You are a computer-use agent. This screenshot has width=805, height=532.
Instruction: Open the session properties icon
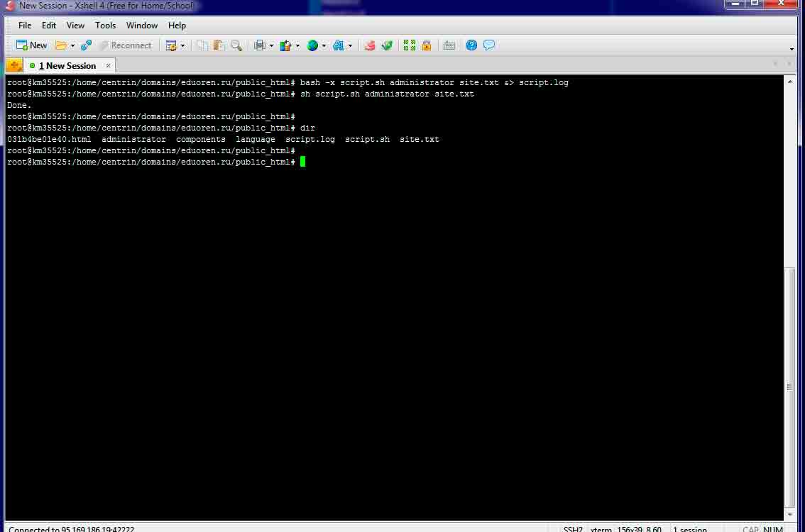click(171, 45)
